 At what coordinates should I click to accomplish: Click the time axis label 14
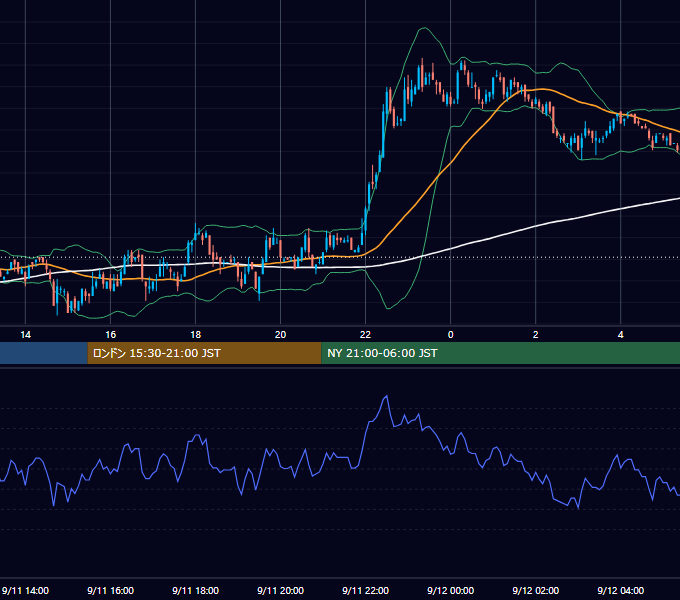(26, 335)
